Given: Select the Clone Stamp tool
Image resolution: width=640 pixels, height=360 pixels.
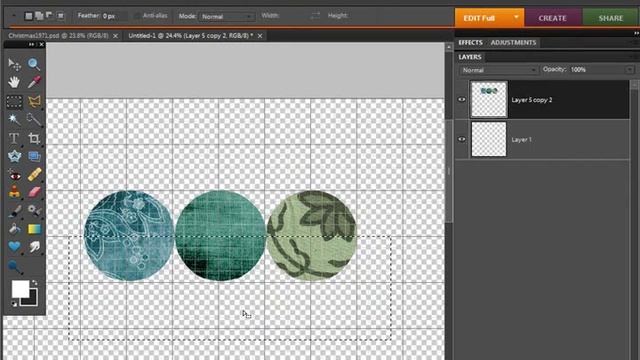Looking at the screenshot, I should pyautogui.click(x=14, y=192).
